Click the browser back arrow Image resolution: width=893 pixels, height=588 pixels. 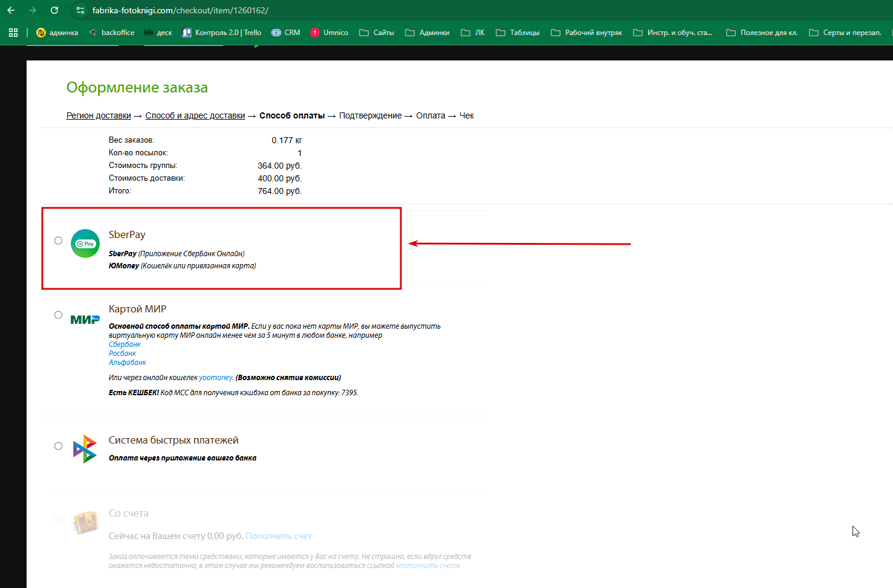[x=11, y=10]
